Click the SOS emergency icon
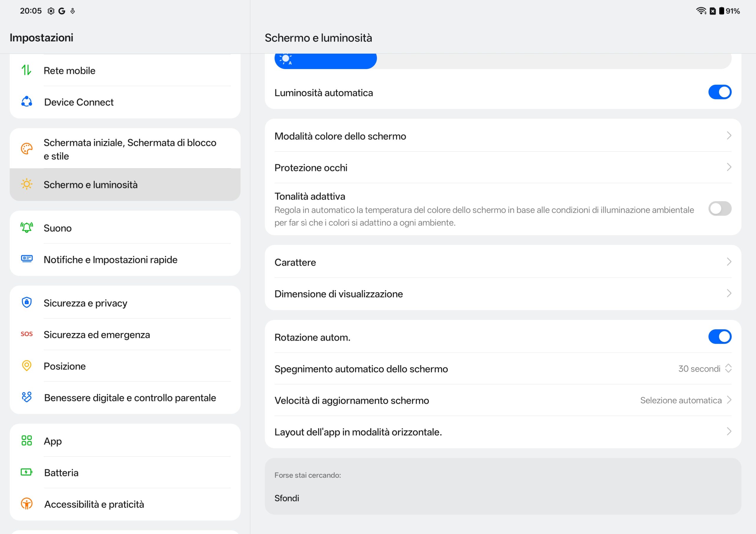This screenshot has height=534, width=756. point(27,334)
